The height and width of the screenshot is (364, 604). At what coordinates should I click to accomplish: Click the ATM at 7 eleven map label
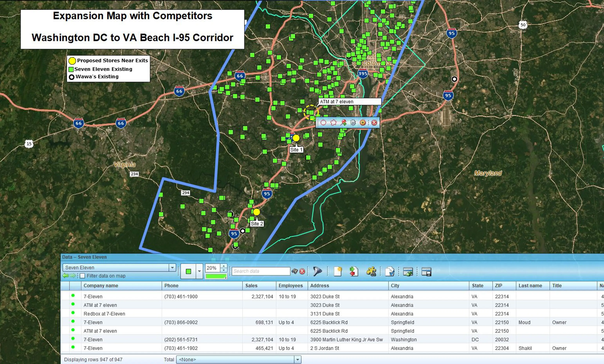pyautogui.click(x=350, y=102)
